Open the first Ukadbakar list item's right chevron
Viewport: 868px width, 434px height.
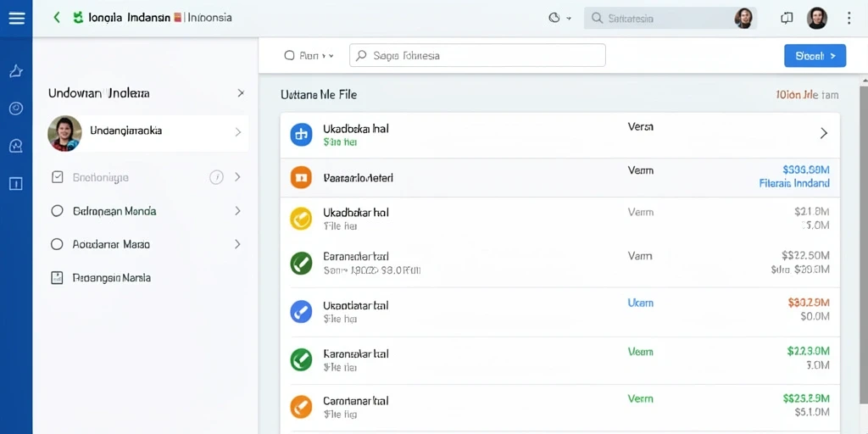click(x=824, y=133)
